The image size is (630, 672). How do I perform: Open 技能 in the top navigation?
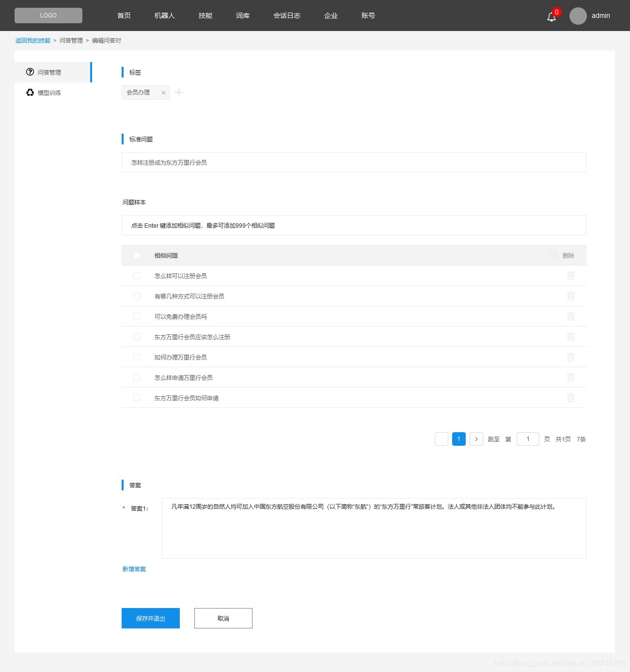(x=205, y=16)
